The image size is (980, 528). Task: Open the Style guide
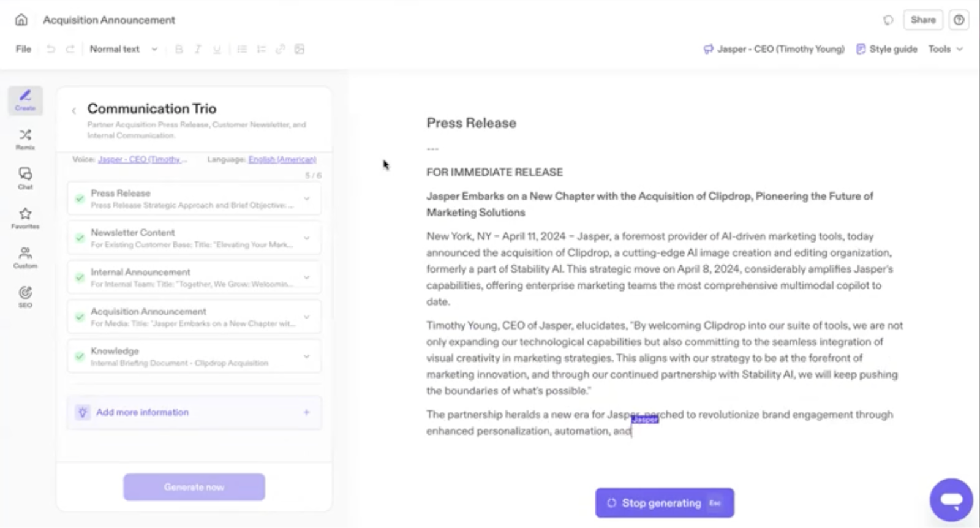[886, 49]
